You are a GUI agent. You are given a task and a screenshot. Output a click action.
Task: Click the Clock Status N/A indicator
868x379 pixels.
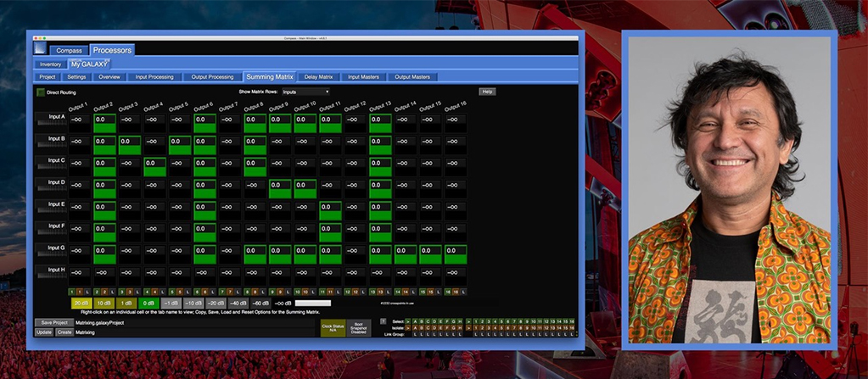[x=332, y=326]
